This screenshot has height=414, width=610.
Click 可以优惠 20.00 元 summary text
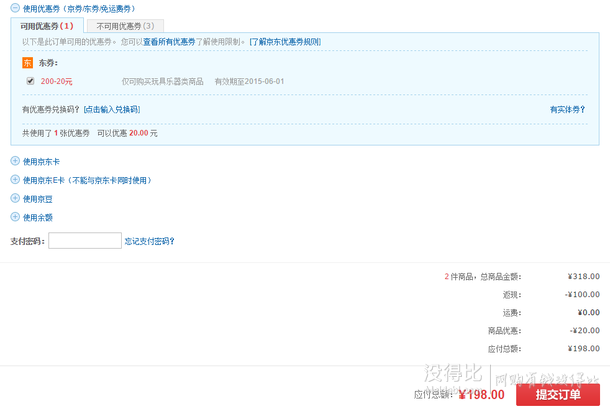(127, 133)
